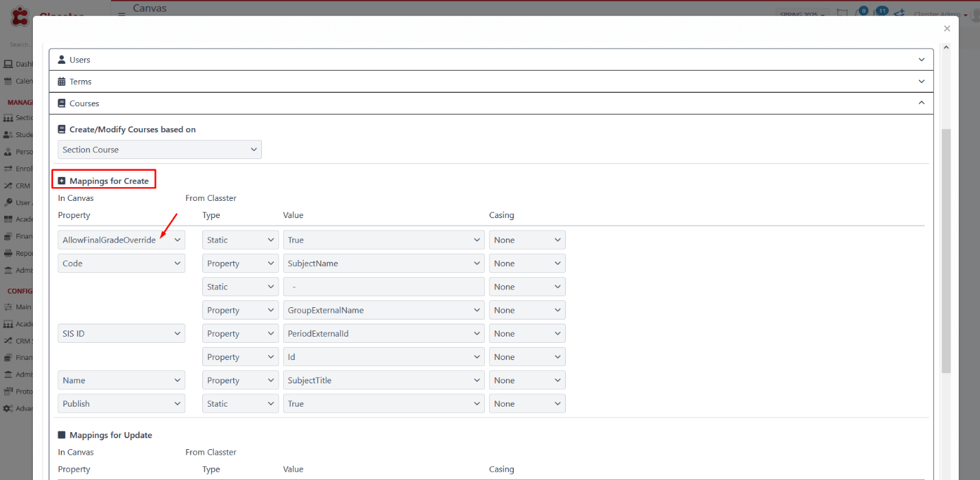Open the Type dropdown in the GroupExternalName row
The image size is (980, 480).
tap(241, 311)
